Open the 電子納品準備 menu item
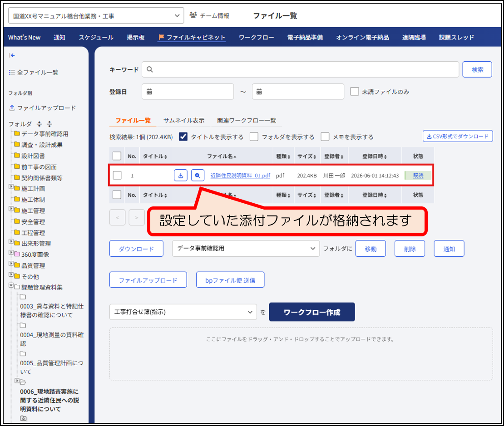Viewport: 504px width, 426px height. tap(305, 37)
